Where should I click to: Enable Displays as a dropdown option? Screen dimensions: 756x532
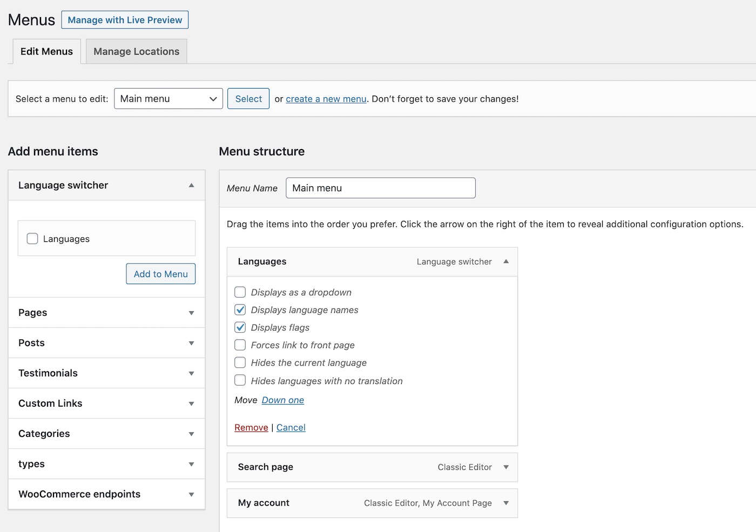(x=240, y=292)
